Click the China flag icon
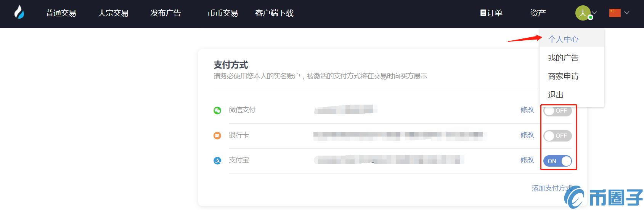Screen dimensions: 644x210 pos(615,13)
